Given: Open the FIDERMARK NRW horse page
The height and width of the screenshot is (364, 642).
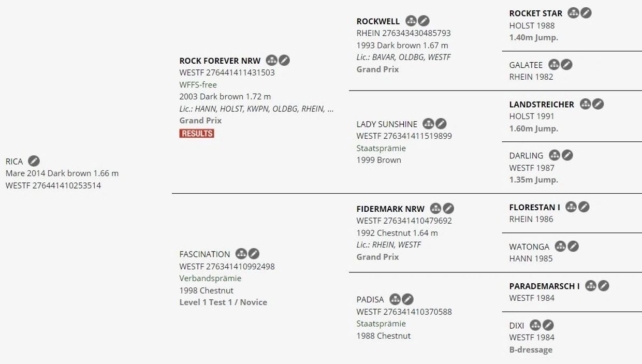Looking at the screenshot, I should pos(390,209).
